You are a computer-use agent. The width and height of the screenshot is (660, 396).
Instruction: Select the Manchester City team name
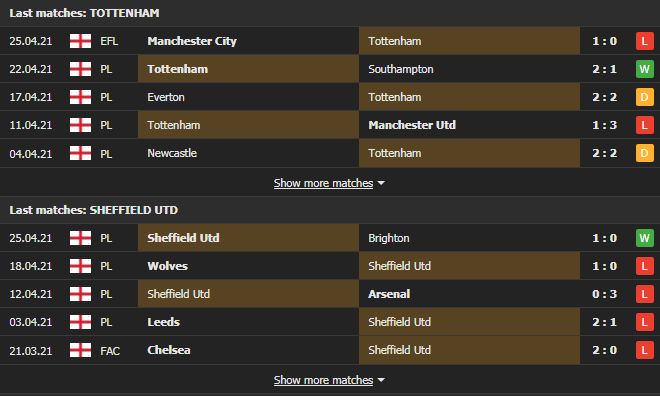pyautogui.click(x=192, y=41)
